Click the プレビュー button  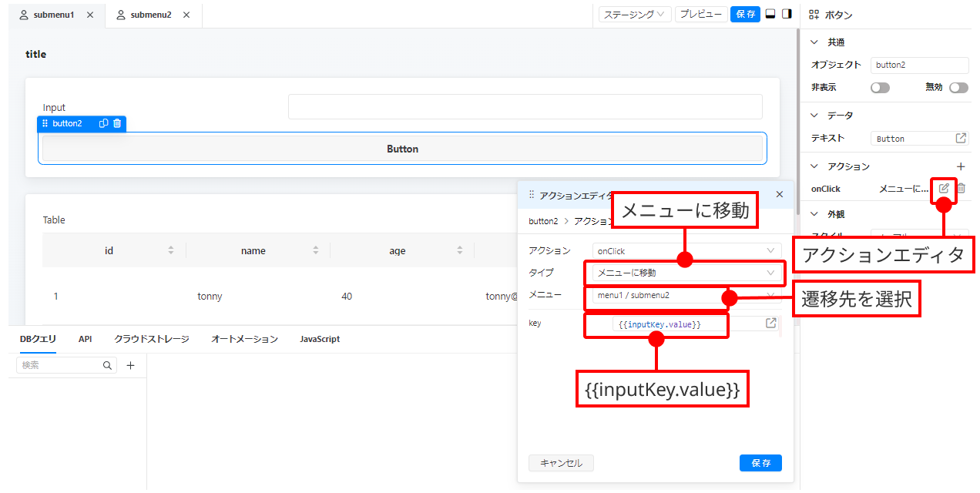click(x=700, y=14)
